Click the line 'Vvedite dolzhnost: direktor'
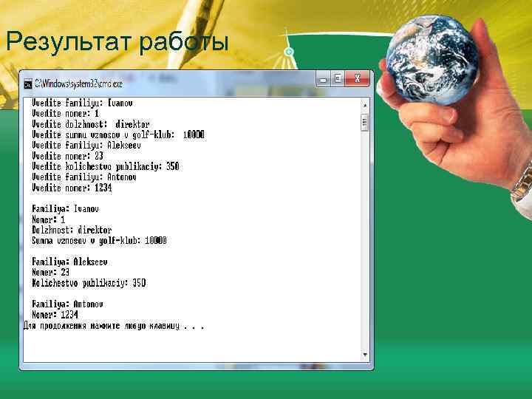The image size is (532, 399). tap(91, 124)
